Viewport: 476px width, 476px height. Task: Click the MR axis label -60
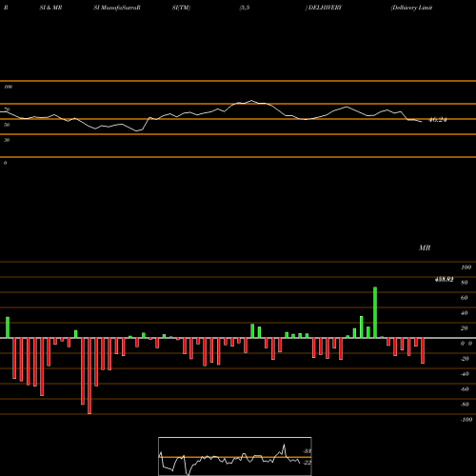coord(465,389)
